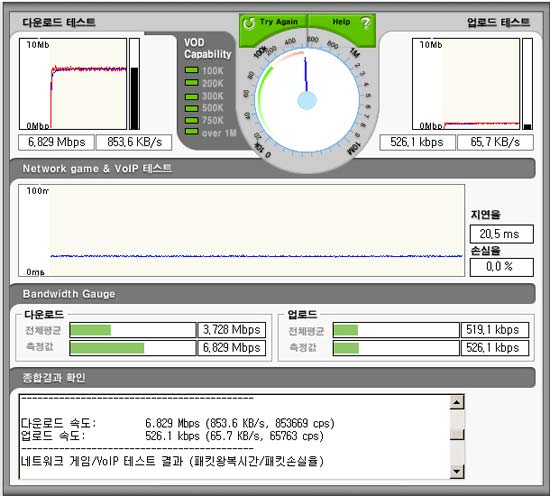Click the 6.829 Mbps download speed field
The height and width of the screenshot is (496, 550).
coord(56,142)
